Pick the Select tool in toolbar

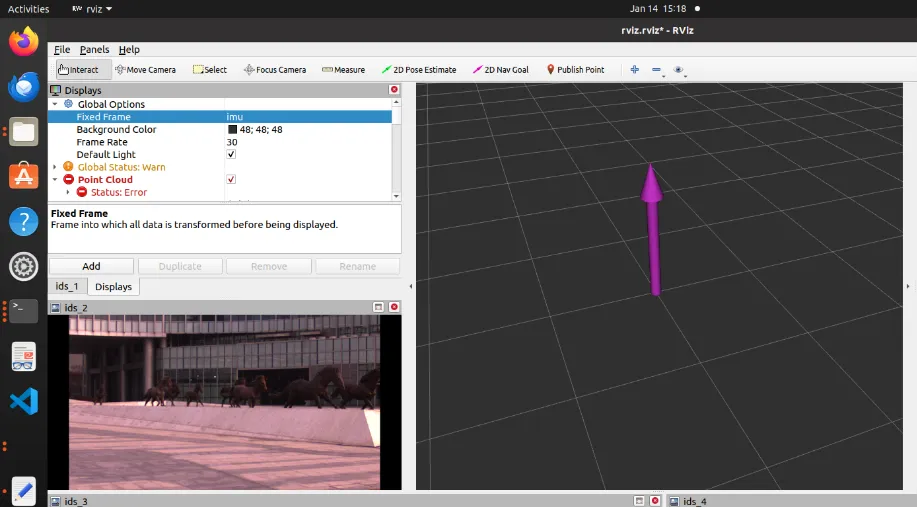point(210,70)
